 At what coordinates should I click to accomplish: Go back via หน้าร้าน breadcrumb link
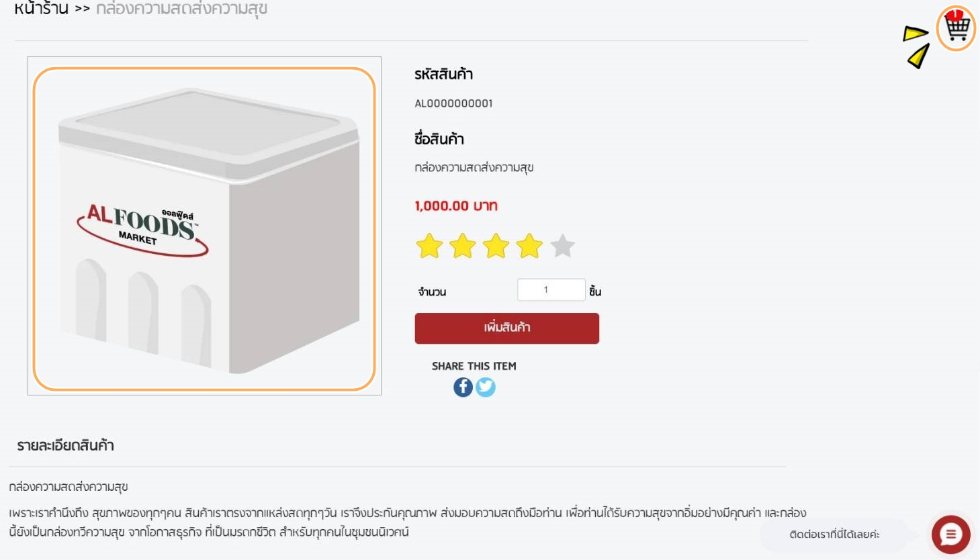(x=42, y=9)
